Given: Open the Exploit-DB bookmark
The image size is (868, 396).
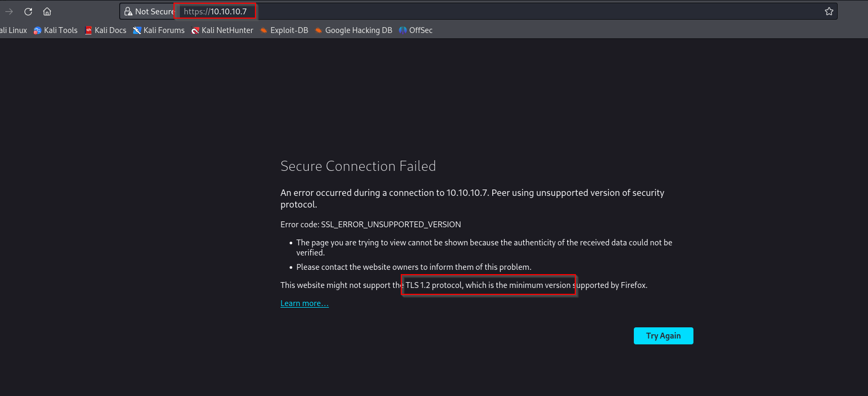Looking at the screenshot, I should tap(284, 30).
